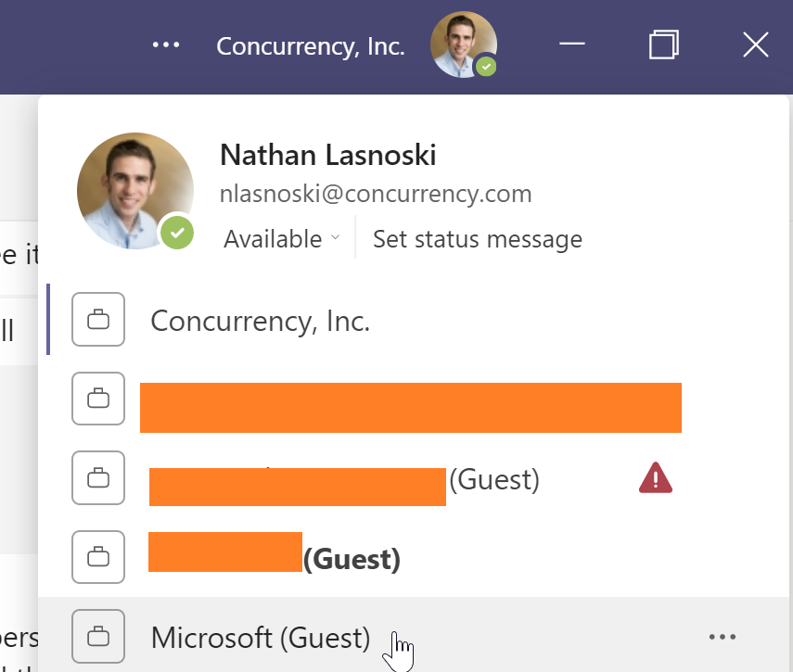
Task: Click the red warning triangle icon
Action: 656,478
